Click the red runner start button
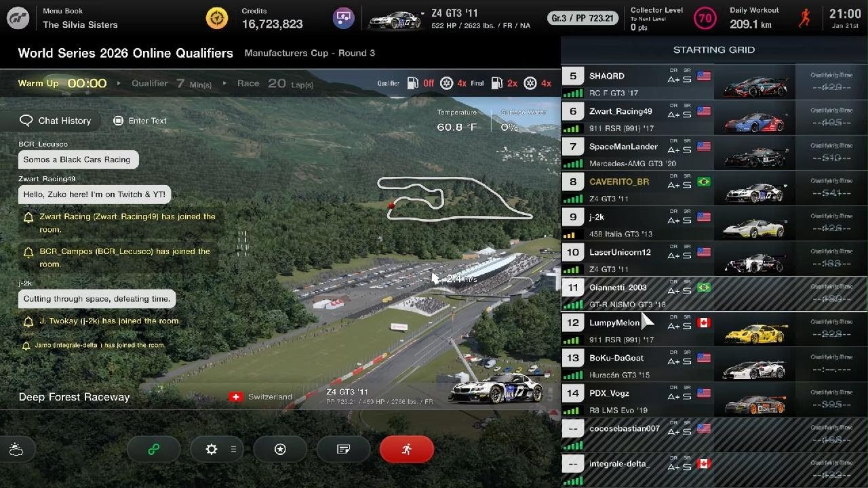This screenshot has width=868, height=488. click(x=407, y=449)
